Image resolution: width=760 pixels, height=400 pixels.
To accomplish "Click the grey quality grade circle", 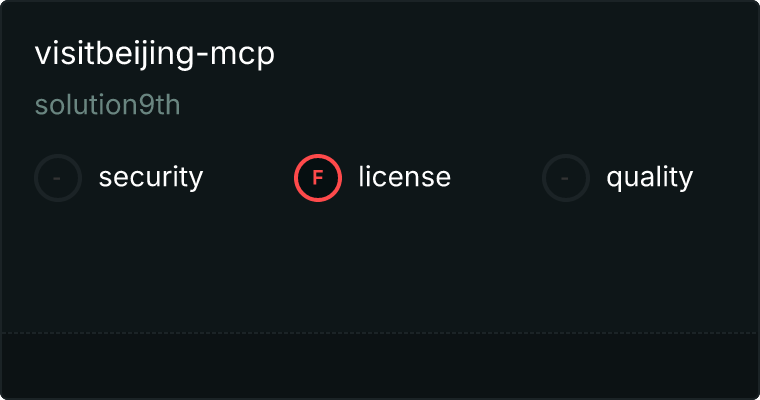I will [566, 178].
